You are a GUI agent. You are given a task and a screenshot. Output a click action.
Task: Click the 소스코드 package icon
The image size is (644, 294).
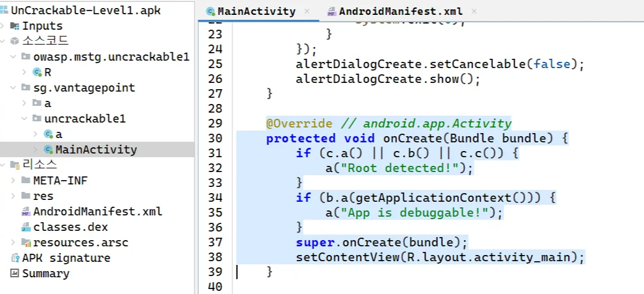click(x=15, y=41)
